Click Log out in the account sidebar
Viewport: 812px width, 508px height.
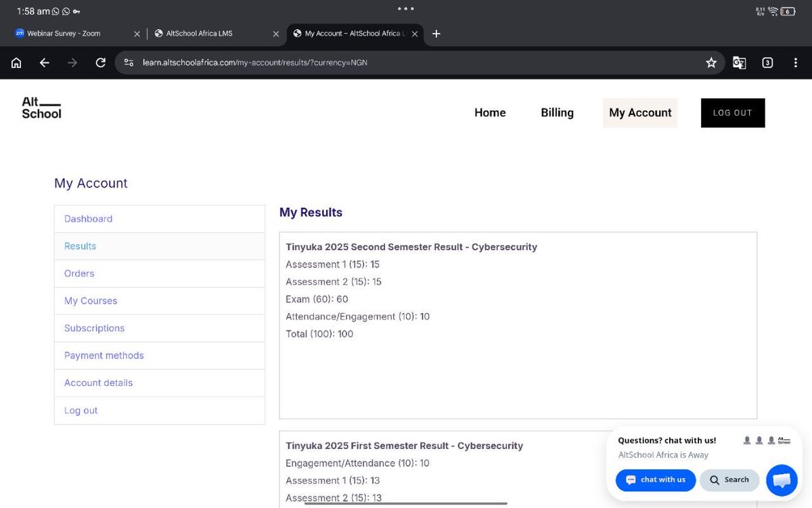coord(160,410)
